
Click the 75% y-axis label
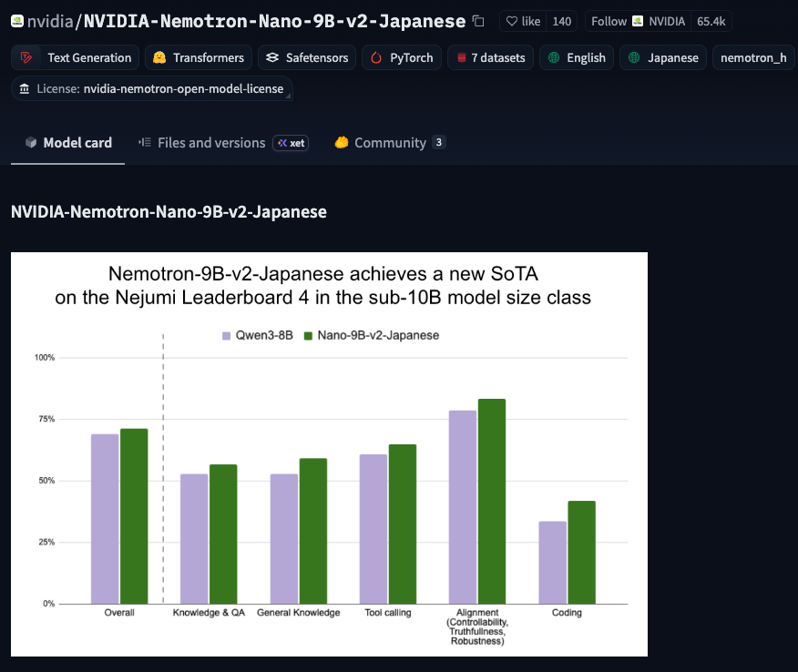click(46, 419)
